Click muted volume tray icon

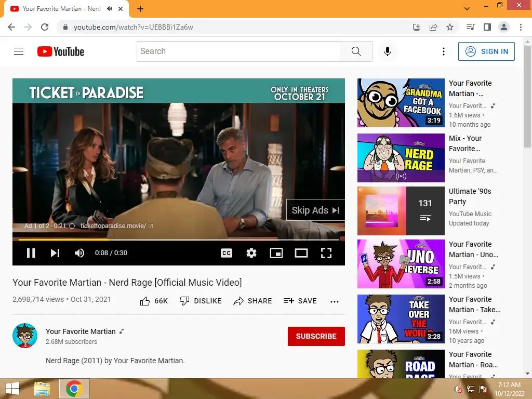tap(458, 389)
